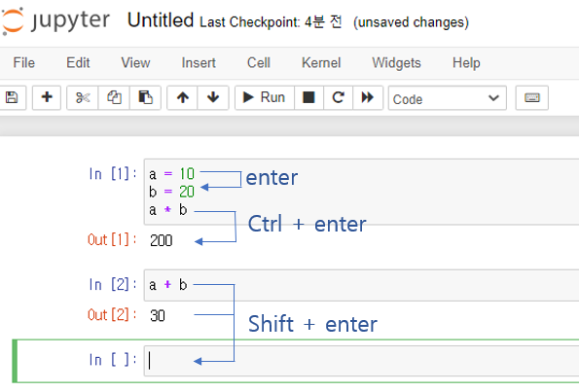580x392 pixels.
Task: Restart and run all with fast-forward icon
Action: click(x=368, y=97)
